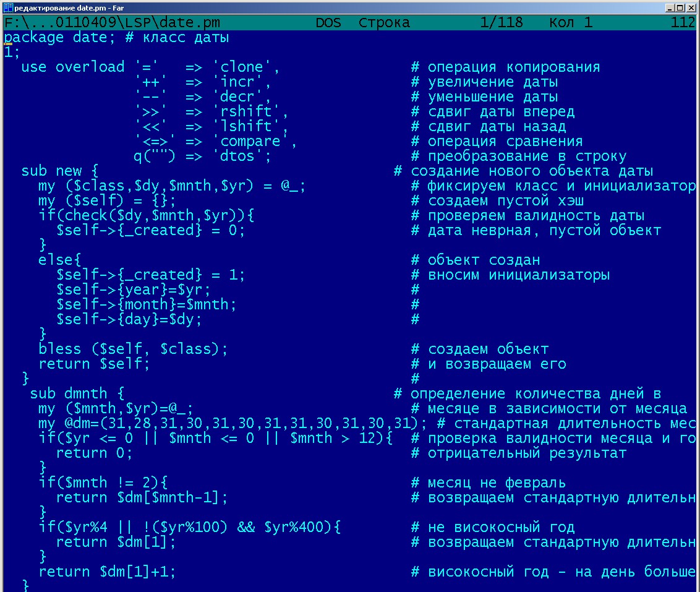Click the 'compare' overload handler string

coord(254,141)
